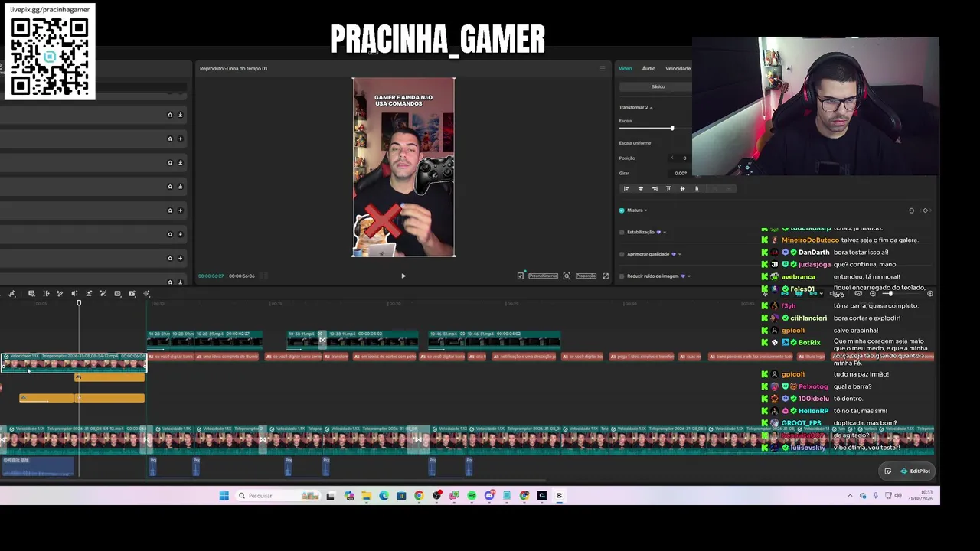
Task: Click the Posição X value field
Action: click(x=680, y=158)
